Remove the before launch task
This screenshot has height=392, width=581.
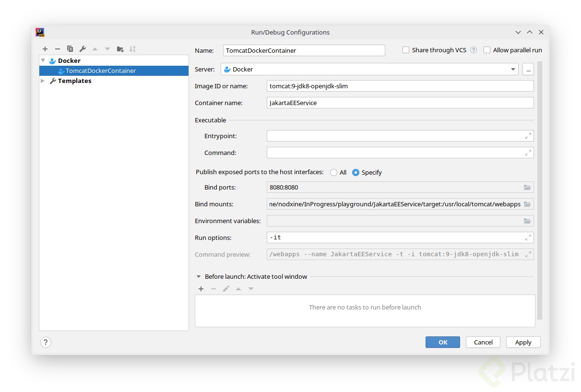[213, 289]
